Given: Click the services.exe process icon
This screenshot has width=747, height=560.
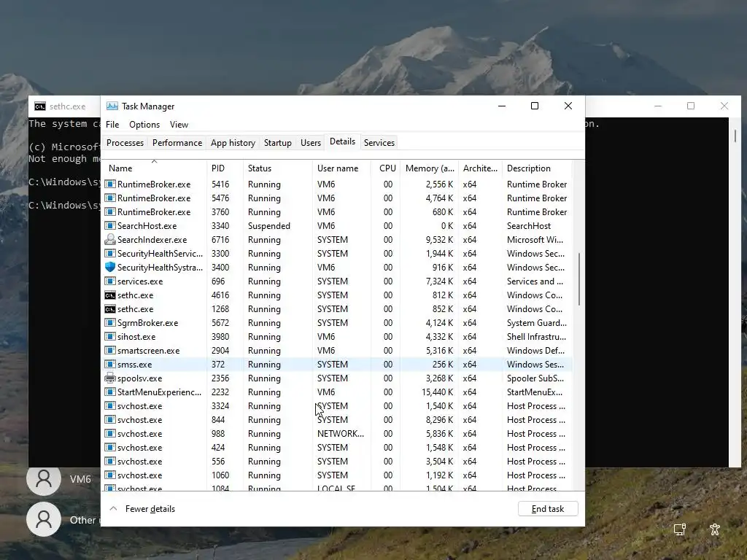Looking at the screenshot, I should 110,281.
